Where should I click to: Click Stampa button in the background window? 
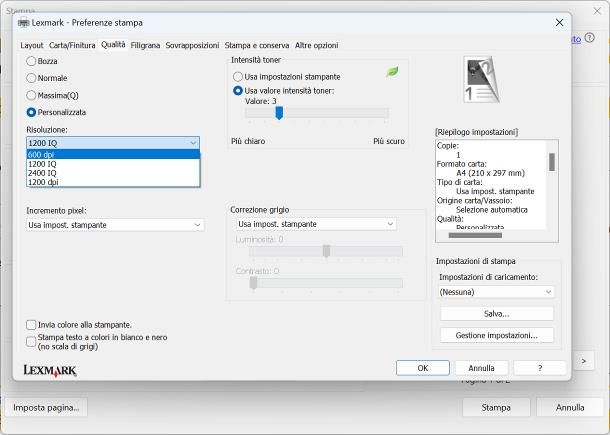pyautogui.click(x=496, y=407)
